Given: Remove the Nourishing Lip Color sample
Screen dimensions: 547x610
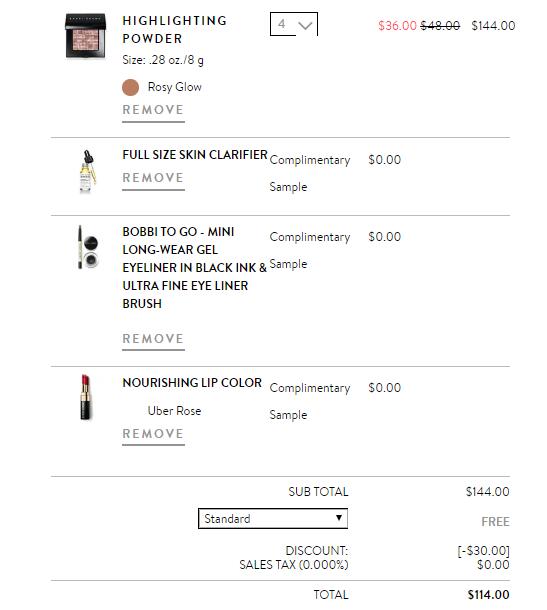Looking at the screenshot, I should pos(153,434).
